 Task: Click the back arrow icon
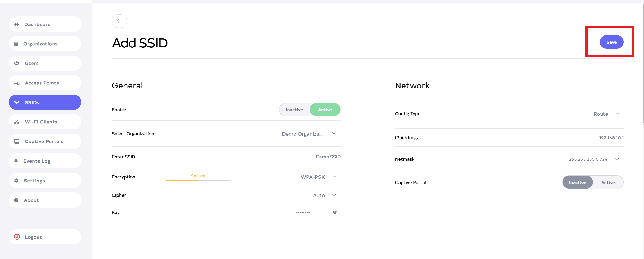click(x=119, y=21)
